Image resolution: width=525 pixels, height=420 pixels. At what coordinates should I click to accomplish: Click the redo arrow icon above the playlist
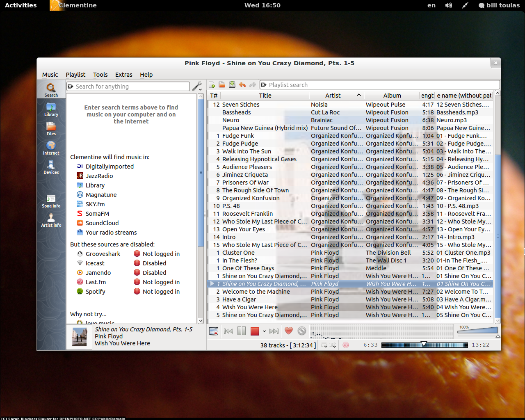pyautogui.click(x=253, y=85)
